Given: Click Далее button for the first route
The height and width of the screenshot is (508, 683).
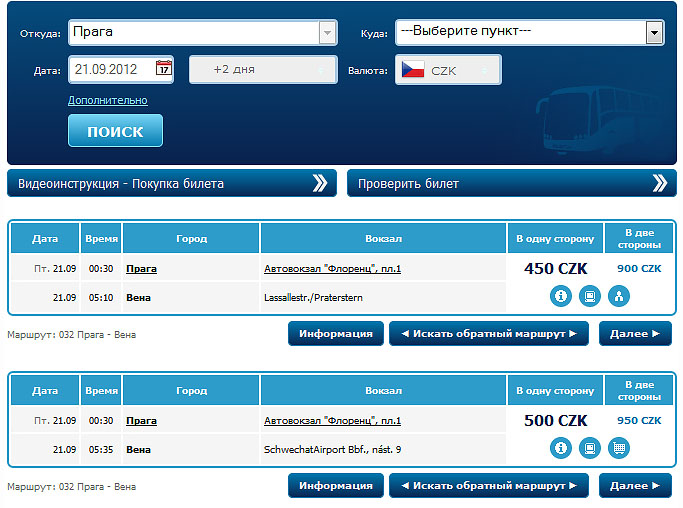Looking at the screenshot, I should click(635, 334).
